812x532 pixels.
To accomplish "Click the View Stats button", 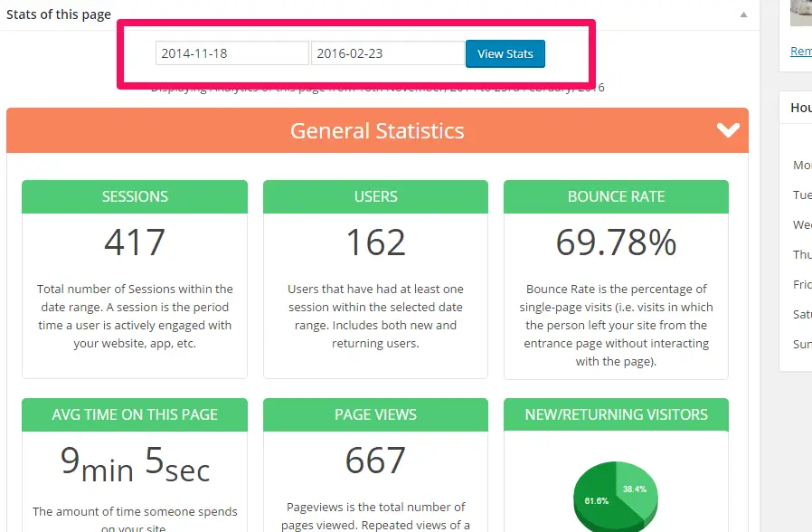I will (505, 54).
